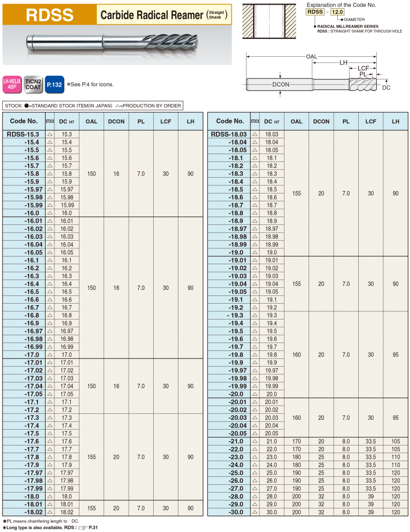
Task: Click the stock triangle in the -18.02 row
Action: tap(50, 512)
